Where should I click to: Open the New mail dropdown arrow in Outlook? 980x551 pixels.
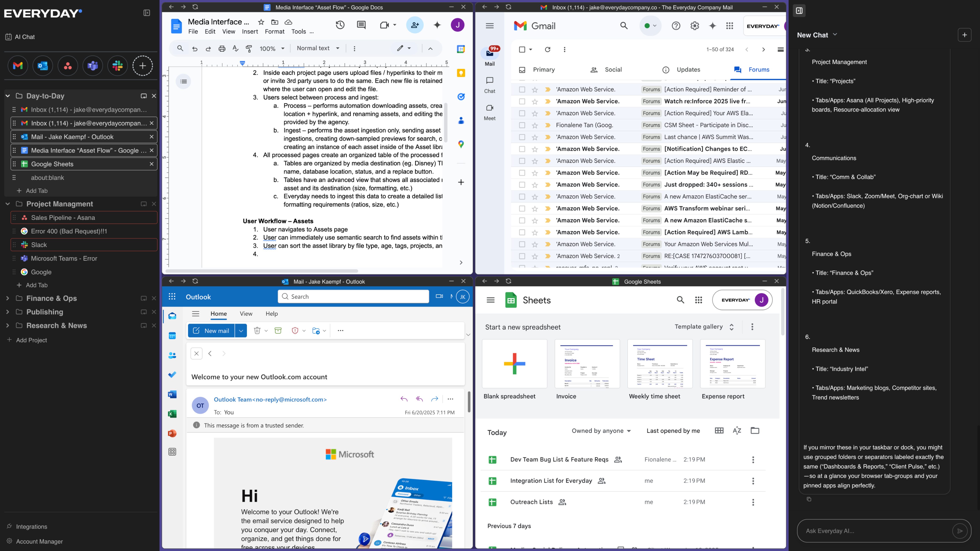pyautogui.click(x=241, y=330)
